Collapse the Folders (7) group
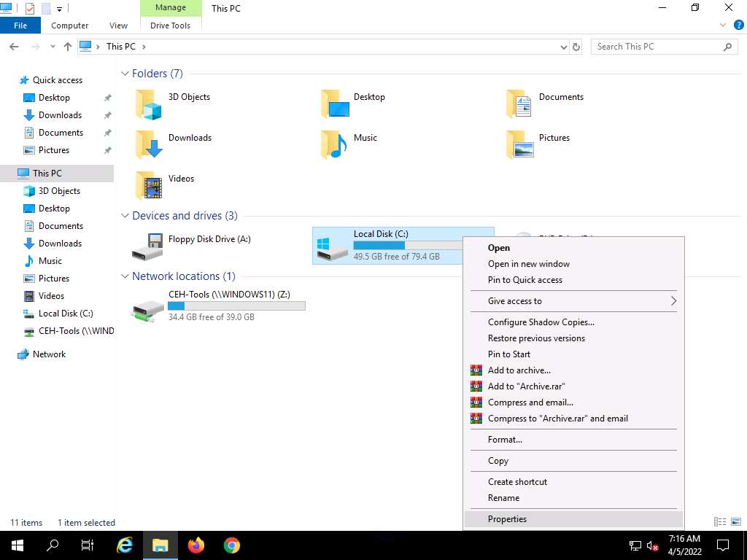Viewport: 747px width, 560px height. pos(125,74)
